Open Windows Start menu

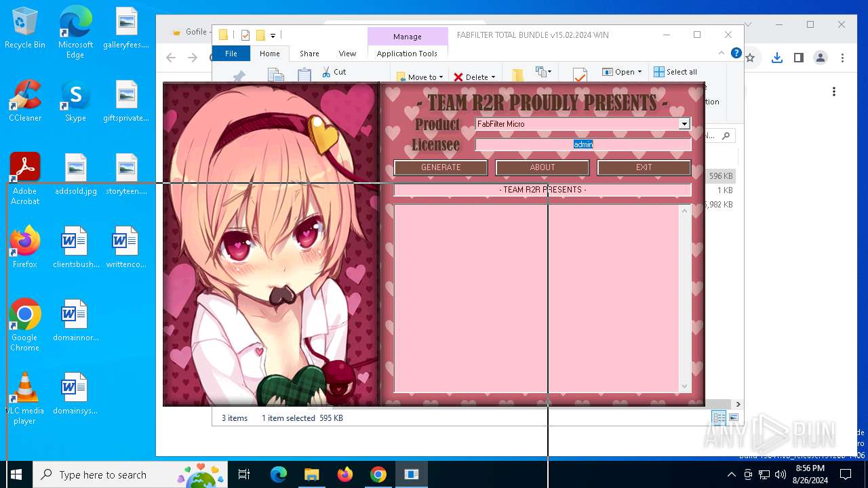(16, 474)
